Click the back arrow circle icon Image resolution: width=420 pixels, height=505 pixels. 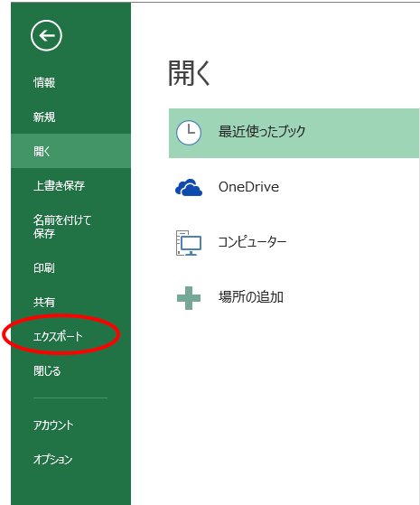(x=46, y=35)
